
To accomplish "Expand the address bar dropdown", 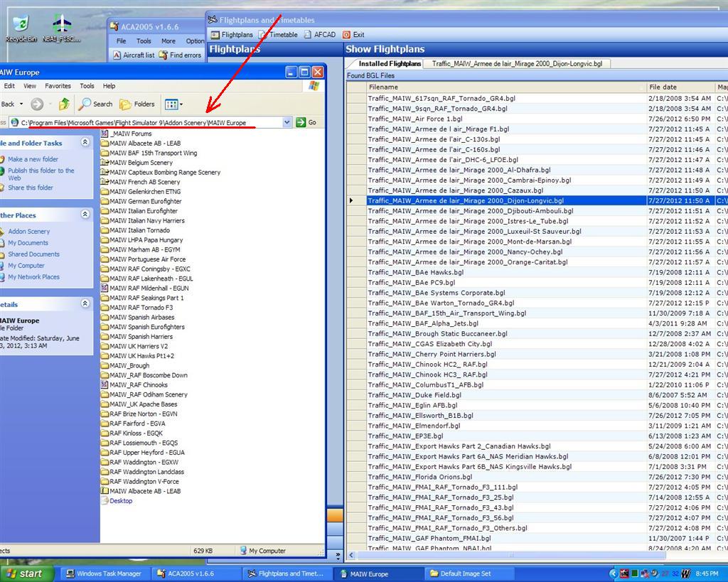I will pos(287,123).
